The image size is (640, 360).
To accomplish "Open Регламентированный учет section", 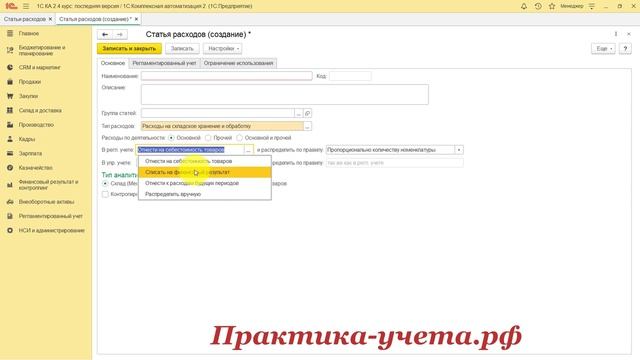I will (x=50, y=216).
